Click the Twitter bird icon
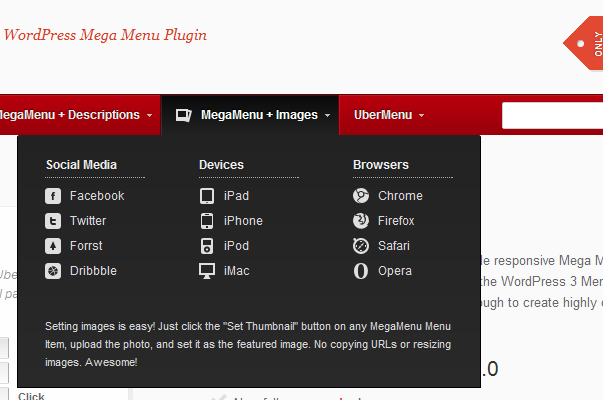The height and width of the screenshot is (400, 603). pos(53,221)
